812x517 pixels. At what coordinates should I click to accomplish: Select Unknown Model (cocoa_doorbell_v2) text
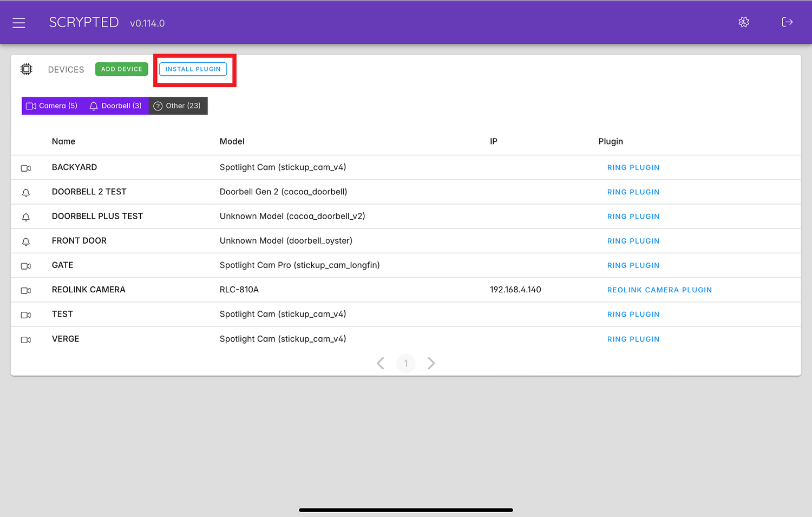pyautogui.click(x=292, y=216)
